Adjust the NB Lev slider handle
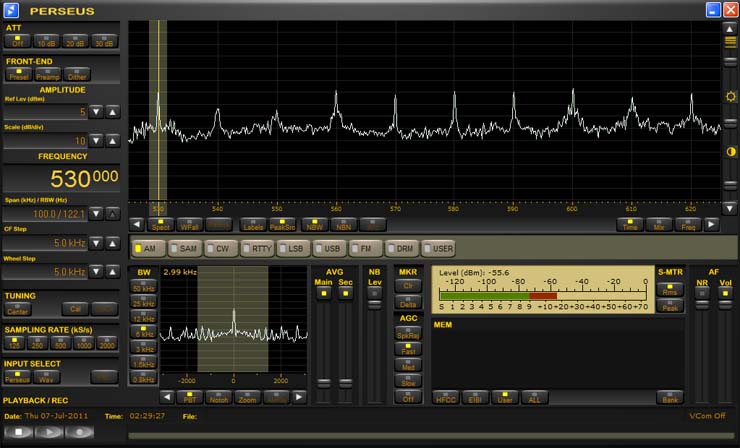This screenshot has height=448, width=740. [x=375, y=305]
